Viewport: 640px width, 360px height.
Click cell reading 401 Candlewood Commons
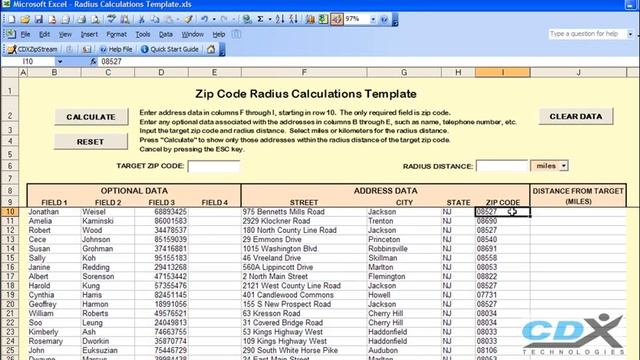[304, 295]
